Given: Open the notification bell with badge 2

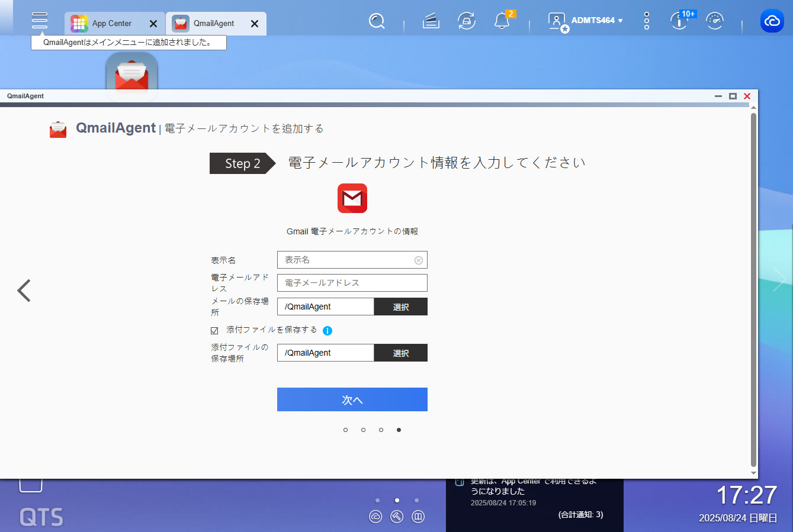Looking at the screenshot, I should tap(502, 21).
